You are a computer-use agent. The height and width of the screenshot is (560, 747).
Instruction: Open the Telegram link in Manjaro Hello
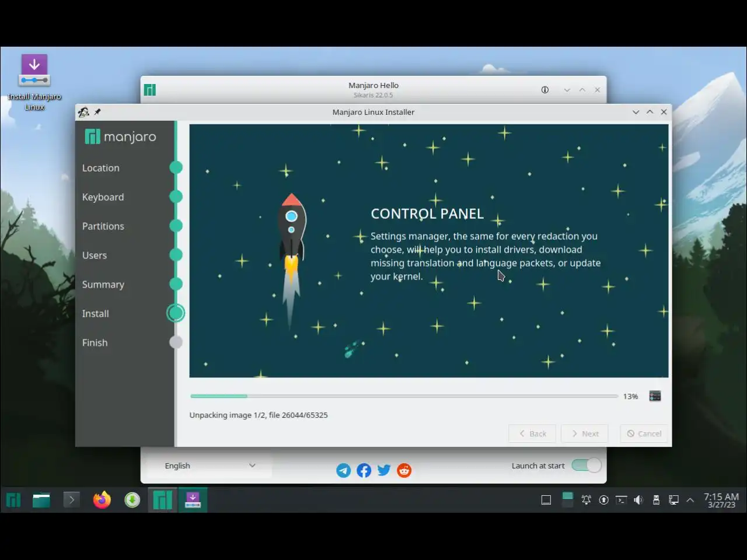coord(344,470)
